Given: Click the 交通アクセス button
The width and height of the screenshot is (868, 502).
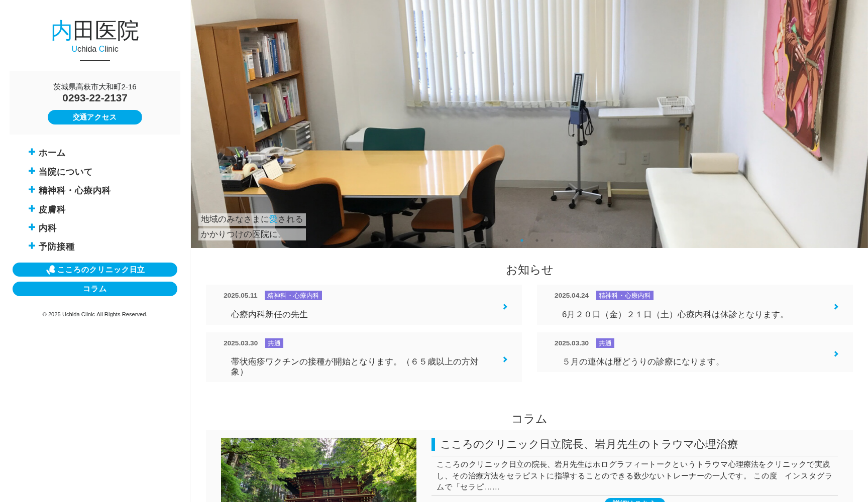Looking at the screenshot, I should point(94,117).
